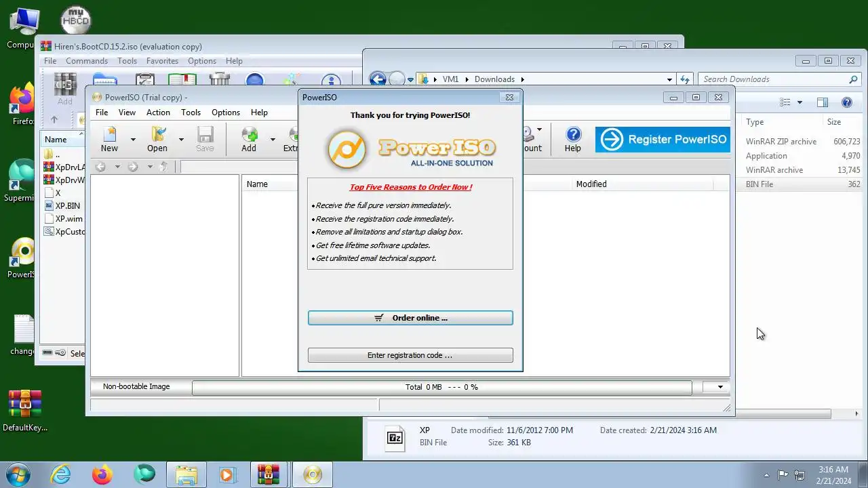Open the back history dropdown in PowerISO navigation

[x=117, y=167]
